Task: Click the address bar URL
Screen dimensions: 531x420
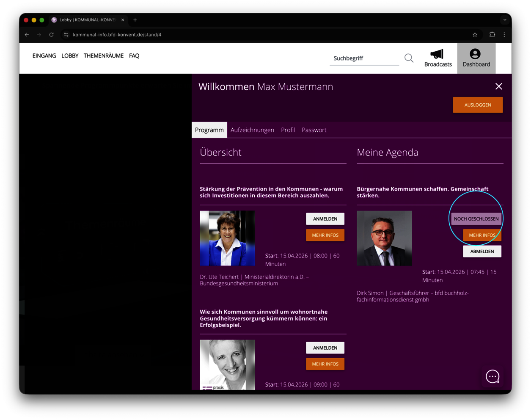Action: 117,35
